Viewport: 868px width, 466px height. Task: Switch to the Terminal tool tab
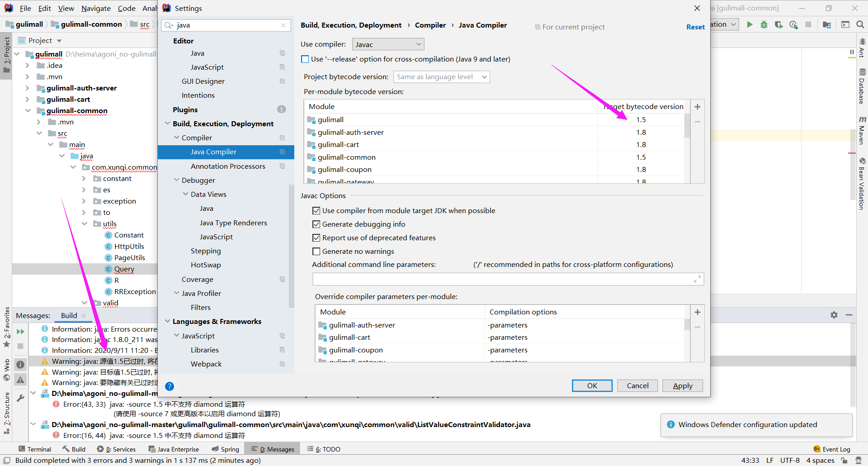pos(35,449)
